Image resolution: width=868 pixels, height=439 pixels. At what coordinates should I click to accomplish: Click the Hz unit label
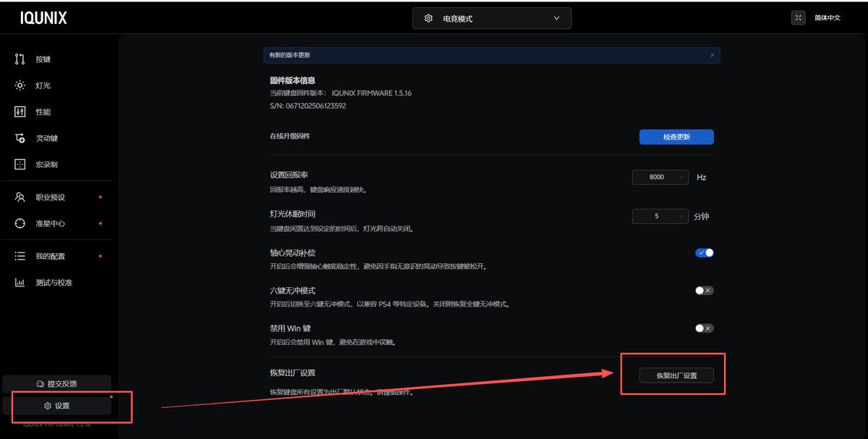(x=702, y=177)
